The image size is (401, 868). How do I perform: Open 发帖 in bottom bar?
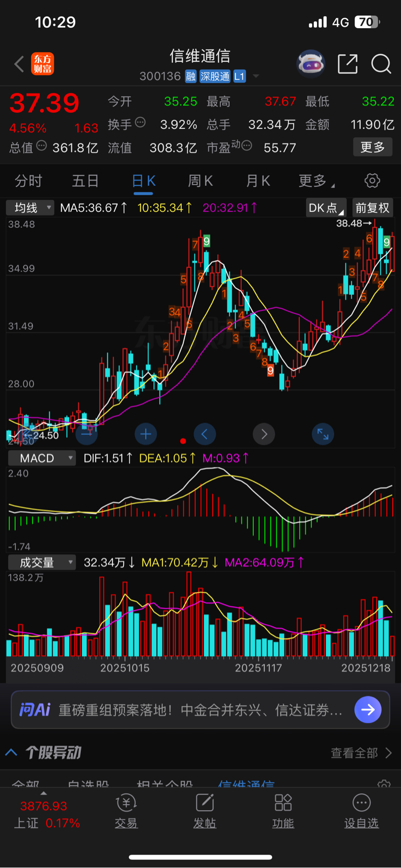pyautogui.click(x=205, y=811)
